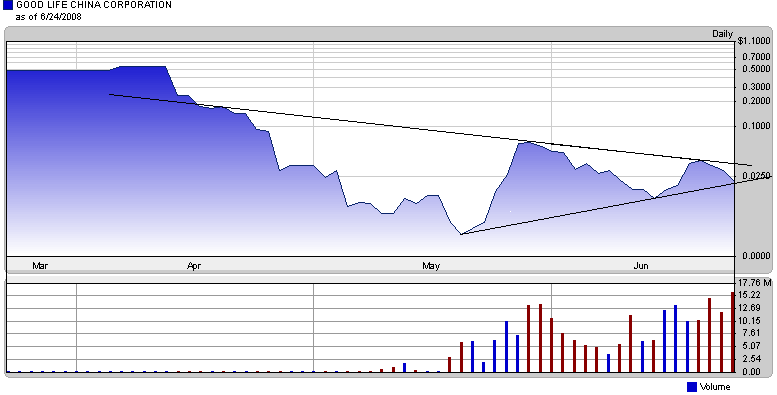
Task: Click the GOOD LIFE CHINA CORPORATION title
Action: 94,5
